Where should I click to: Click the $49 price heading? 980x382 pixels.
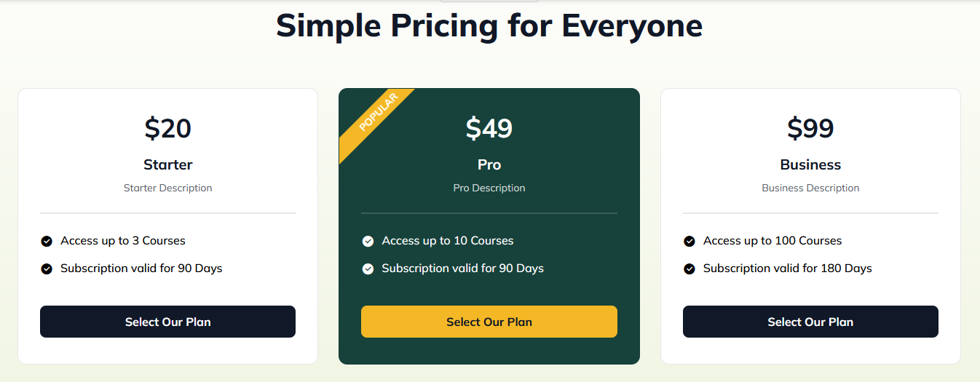click(x=489, y=128)
